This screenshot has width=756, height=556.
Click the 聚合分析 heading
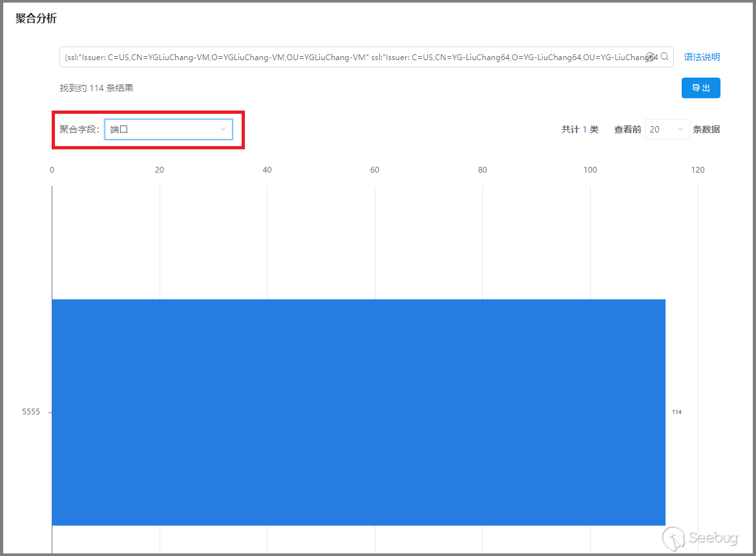click(x=36, y=18)
